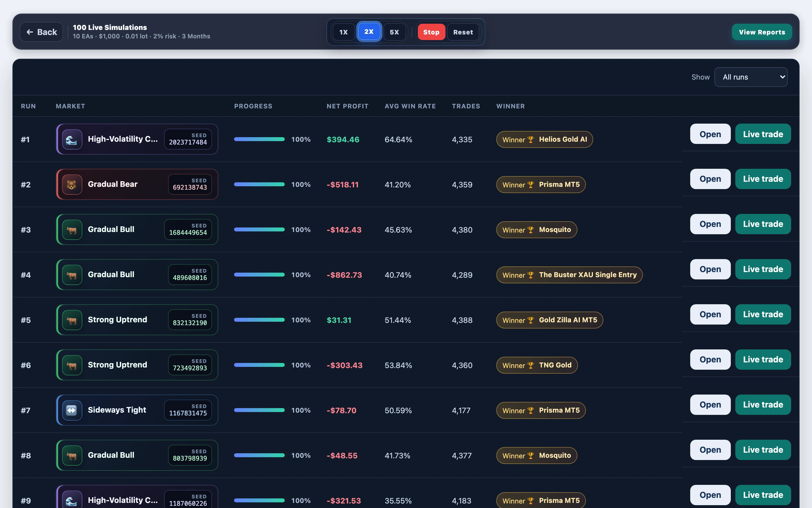Click the bull icon in run #4
This screenshot has width=812, height=508.
point(72,275)
